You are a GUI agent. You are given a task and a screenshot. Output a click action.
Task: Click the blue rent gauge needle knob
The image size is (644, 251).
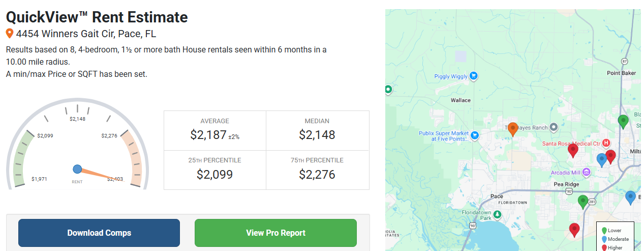[x=77, y=169]
